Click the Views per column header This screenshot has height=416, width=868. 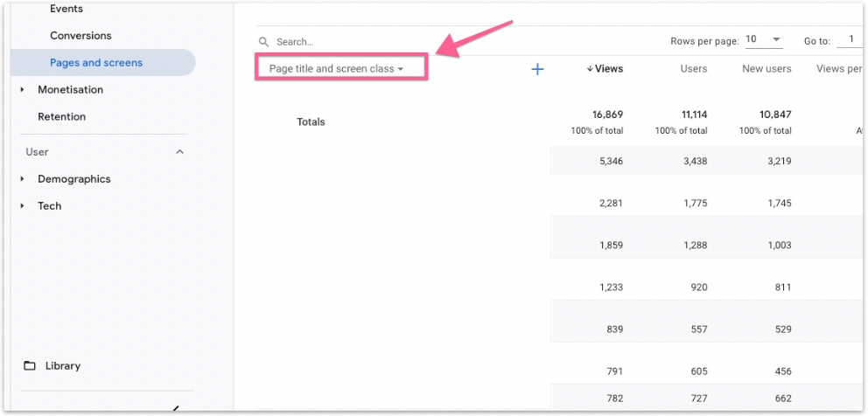[x=838, y=69]
